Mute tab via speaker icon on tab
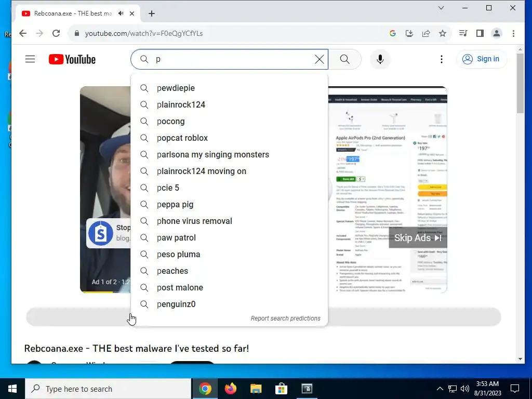532x399 pixels. (x=121, y=14)
